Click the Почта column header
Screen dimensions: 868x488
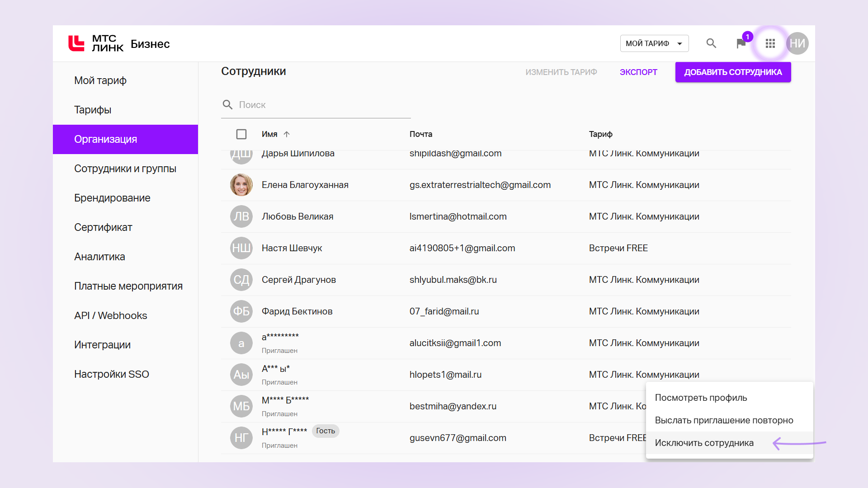click(x=421, y=134)
